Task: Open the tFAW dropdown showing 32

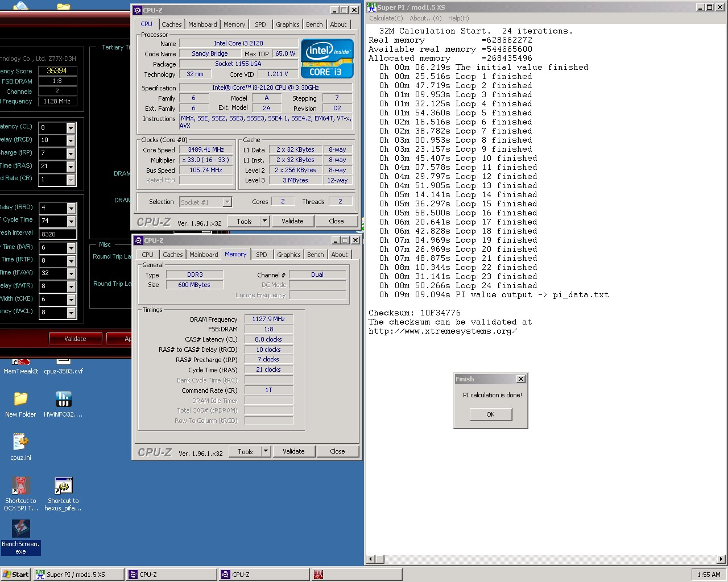Action: click(x=71, y=273)
